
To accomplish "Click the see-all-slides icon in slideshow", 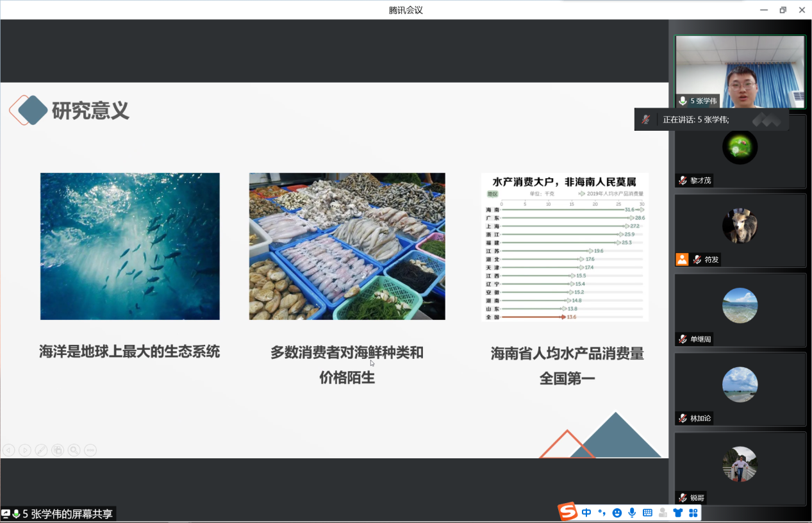I will (58, 451).
